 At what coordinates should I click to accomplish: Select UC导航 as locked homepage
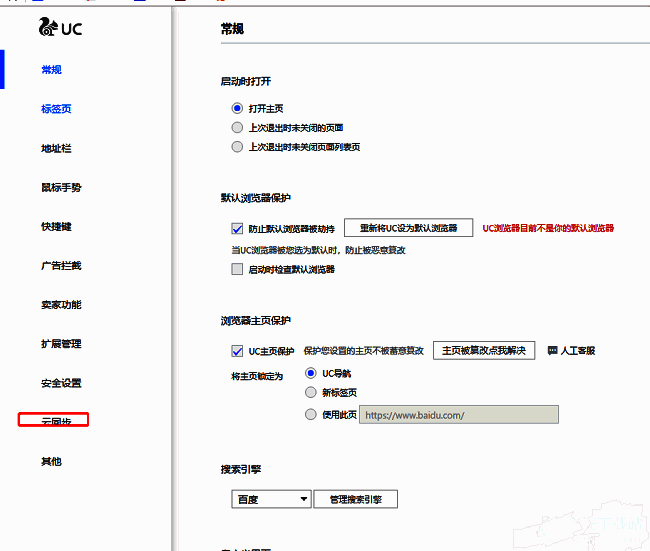click(310, 373)
